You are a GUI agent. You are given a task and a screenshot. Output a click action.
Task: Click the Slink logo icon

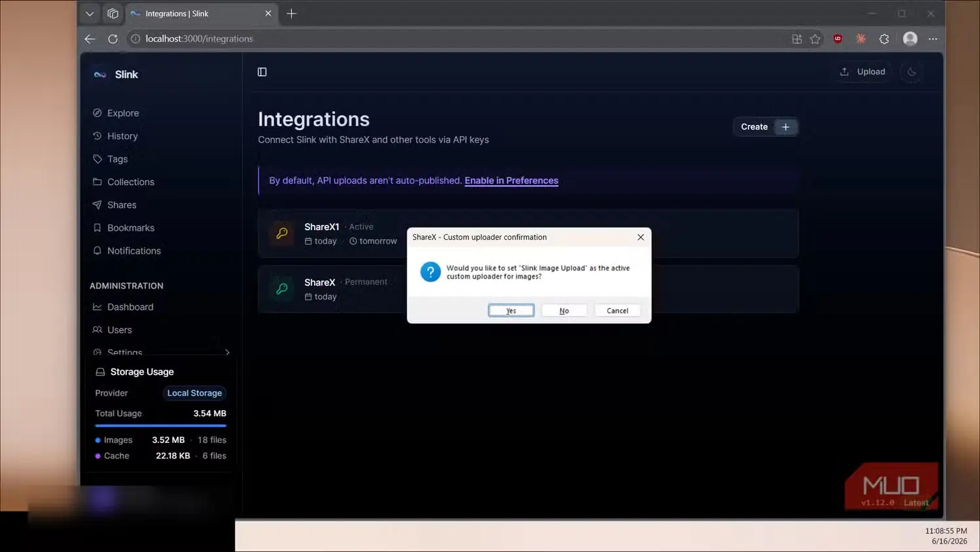[100, 75]
